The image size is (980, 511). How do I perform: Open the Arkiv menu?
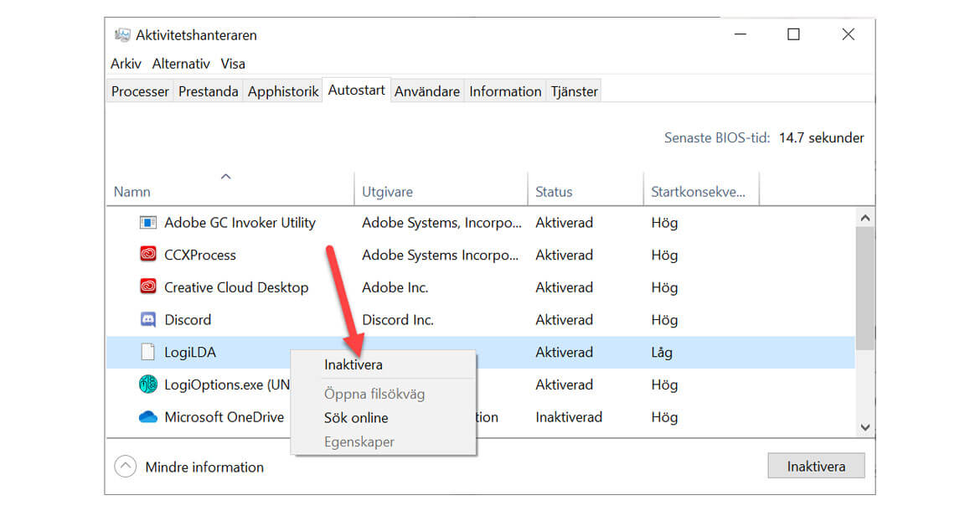[126, 64]
